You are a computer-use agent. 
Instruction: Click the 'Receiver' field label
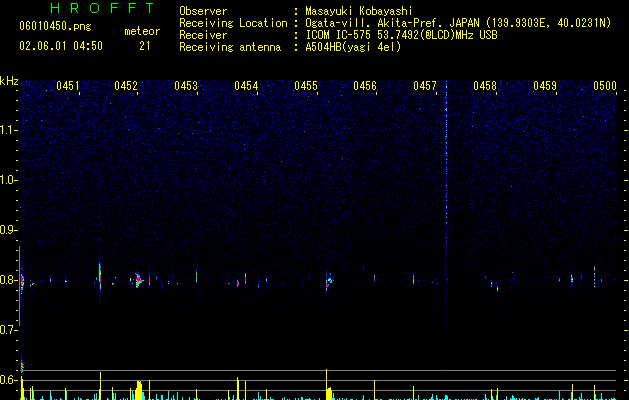203,35
